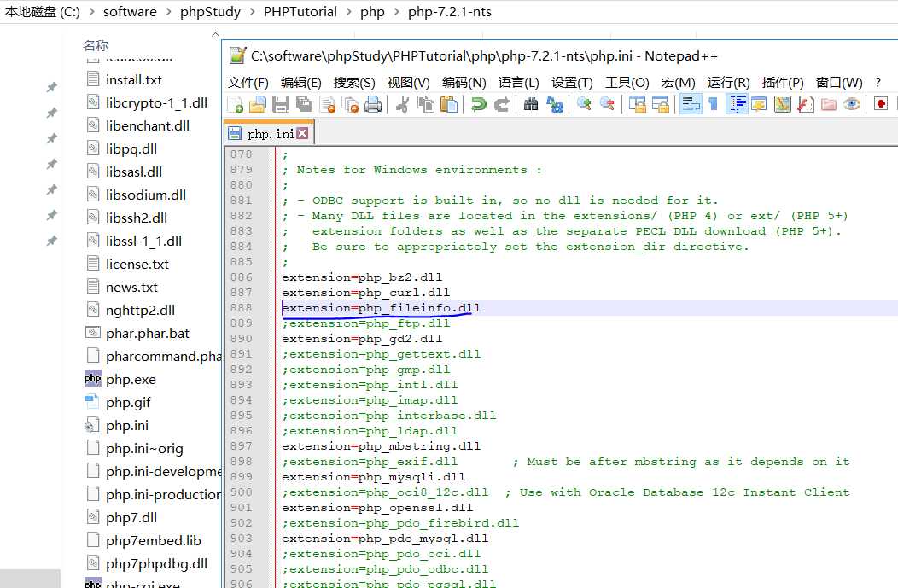Expand chevron after software in breadcrumb
898x588 pixels.
pyautogui.click(x=168, y=12)
